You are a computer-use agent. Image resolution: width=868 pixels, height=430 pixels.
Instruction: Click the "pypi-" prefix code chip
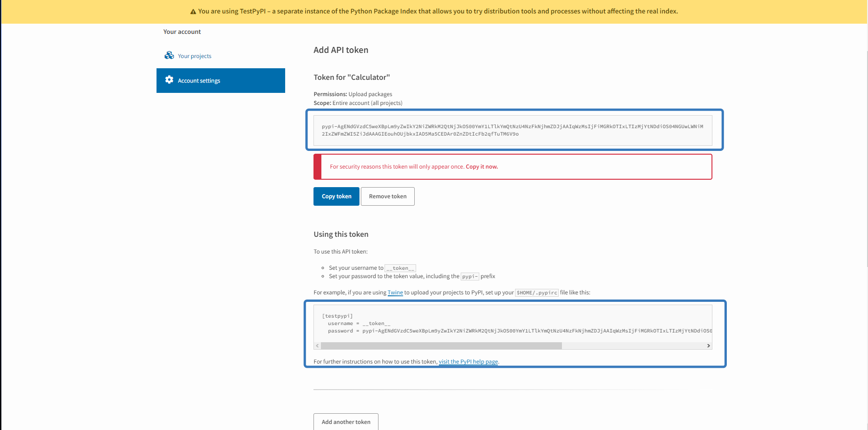click(470, 276)
